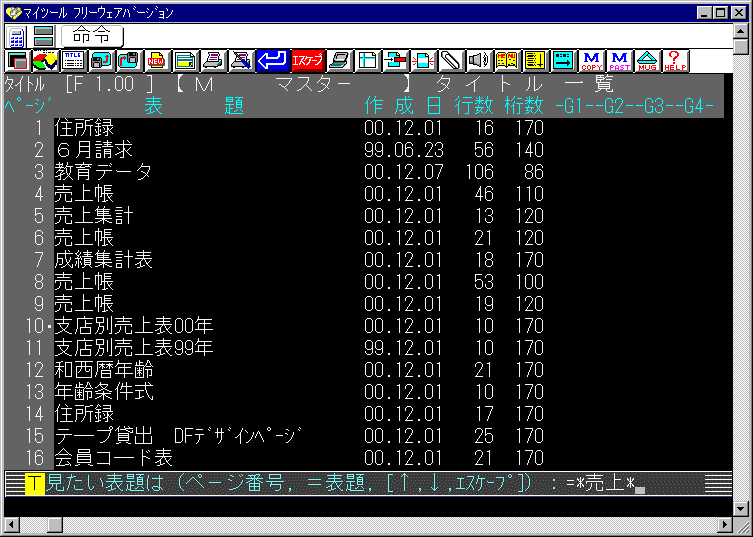753x537 pixels.
Task: Click the M PAST icon
Action: 619,61
